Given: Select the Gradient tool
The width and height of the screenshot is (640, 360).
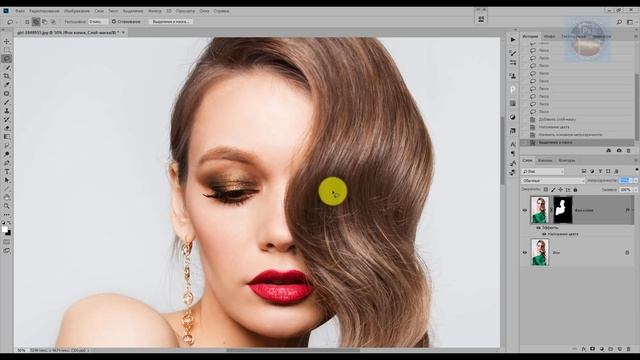Looking at the screenshot, I should [x=7, y=137].
